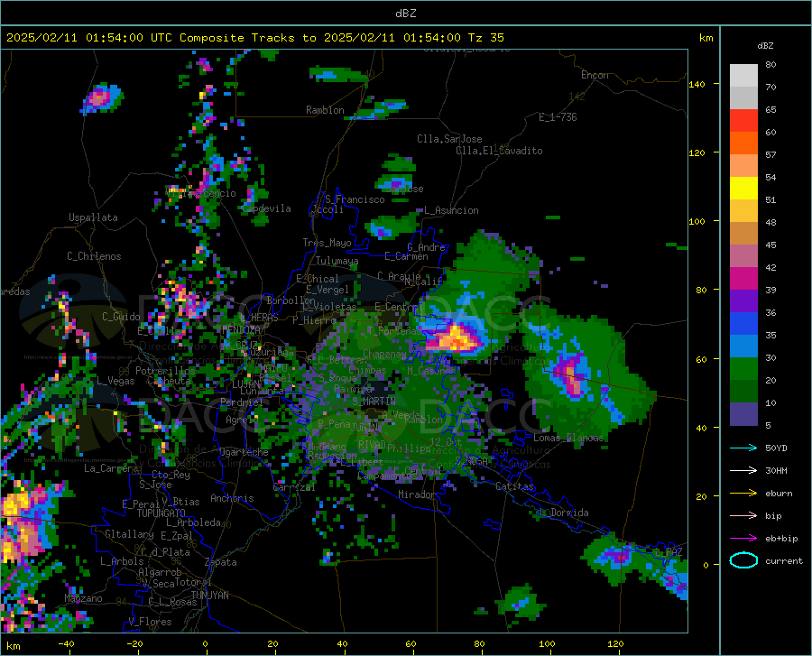Select the 54 dBZ yellow swatch

click(743, 188)
